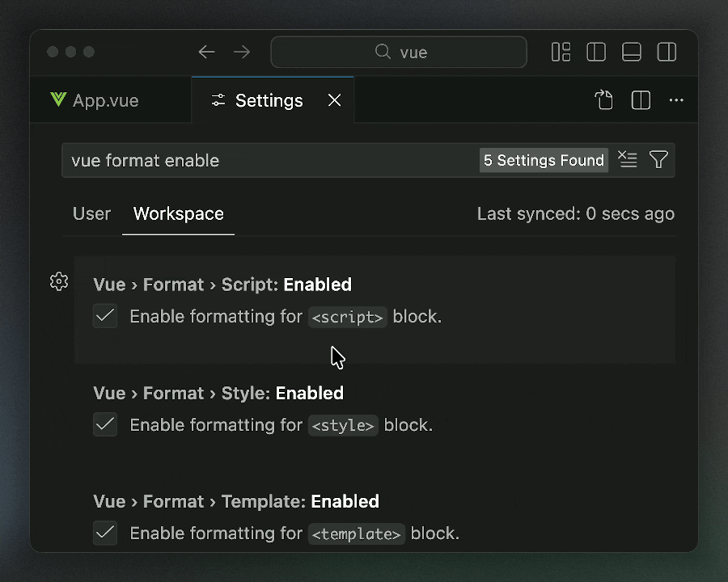
Task: Close the Settings tab
Action: point(334,100)
